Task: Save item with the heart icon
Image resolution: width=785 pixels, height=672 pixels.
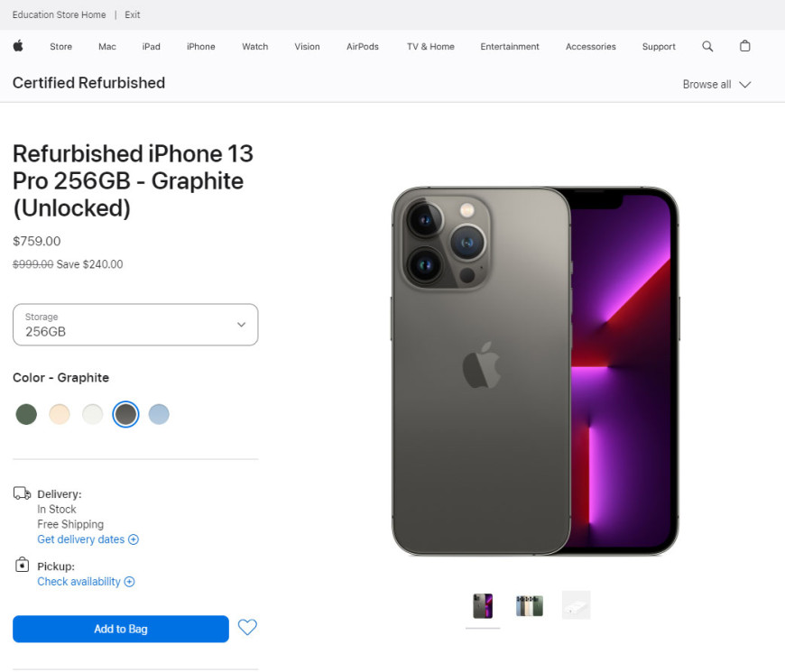Action: pos(247,627)
